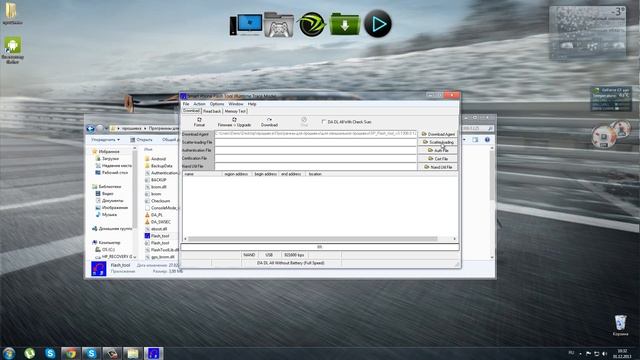
Task: Select Библиотеки in Explorer sidebar
Action: point(107,187)
